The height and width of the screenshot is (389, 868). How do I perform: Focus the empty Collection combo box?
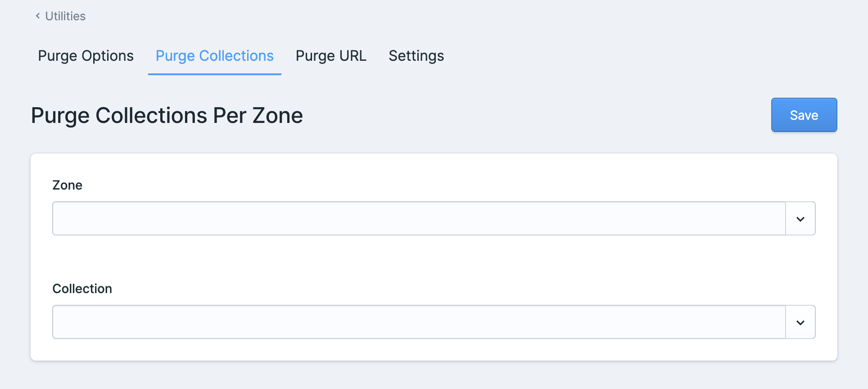pyautogui.click(x=419, y=322)
